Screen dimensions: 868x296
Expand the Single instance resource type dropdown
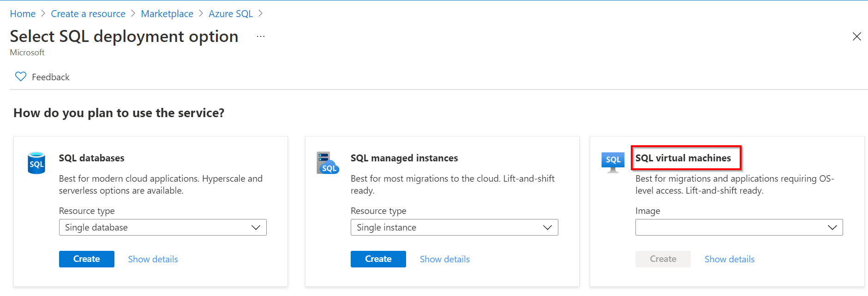click(x=455, y=227)
